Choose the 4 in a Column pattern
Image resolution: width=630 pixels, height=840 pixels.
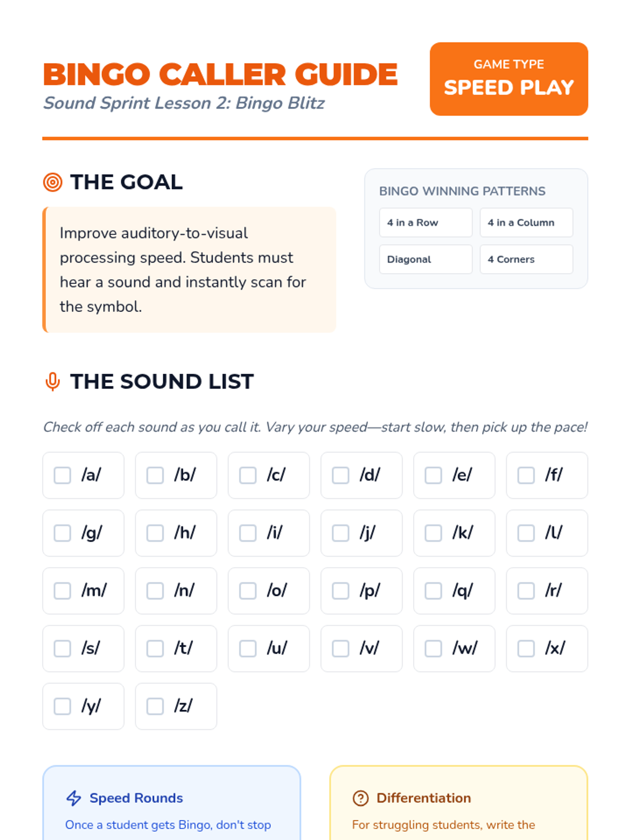click(x=526, y=223)
